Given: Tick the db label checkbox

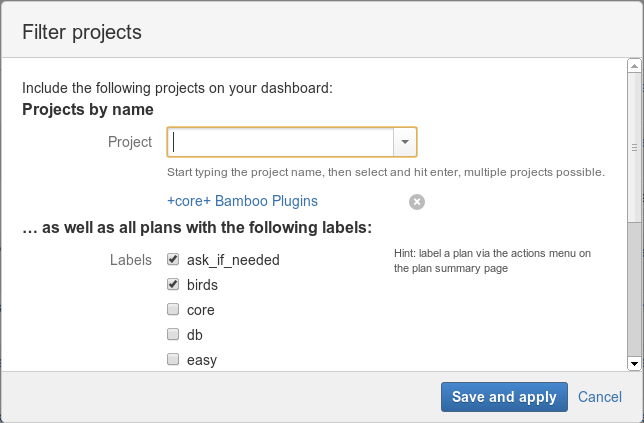Looking at the screenshot, I should 173,334.
